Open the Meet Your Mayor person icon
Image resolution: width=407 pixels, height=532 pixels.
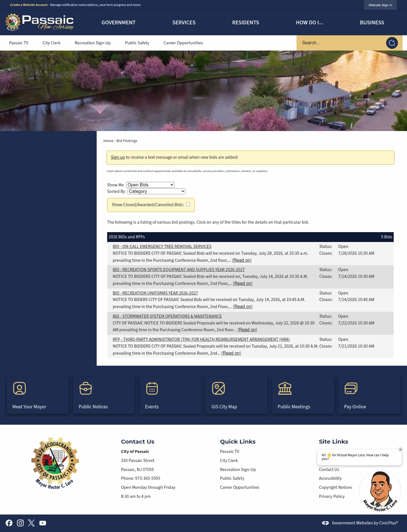click(x=20, y=388)
